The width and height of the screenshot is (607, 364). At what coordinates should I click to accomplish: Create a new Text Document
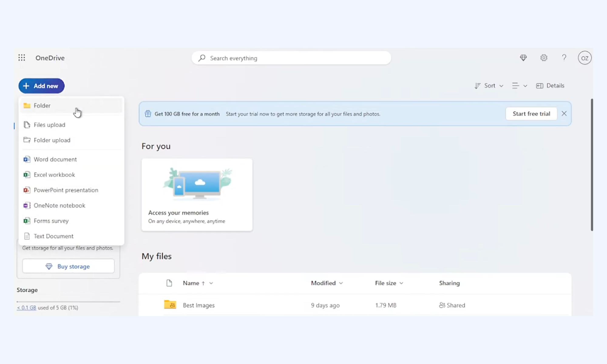coord(71,236)
